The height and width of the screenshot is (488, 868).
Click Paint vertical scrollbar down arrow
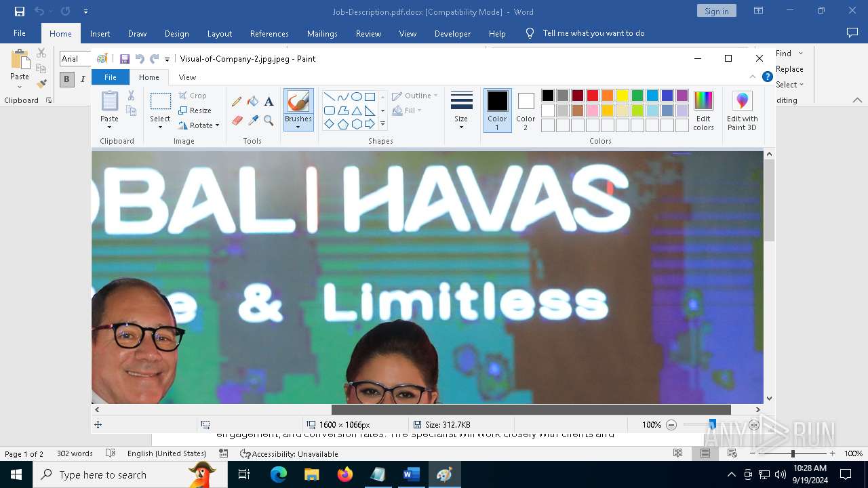point(769,399)
